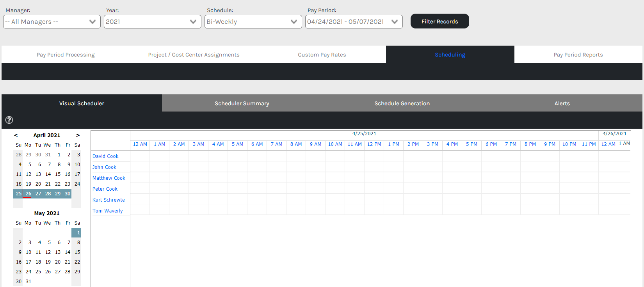Open the Year dropdown showing 2021

(153, 21)
